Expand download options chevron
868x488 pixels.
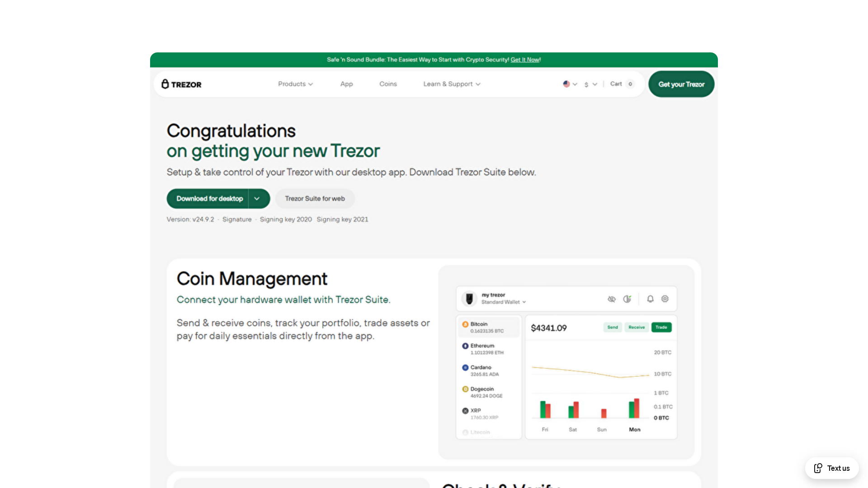(257, 199)
